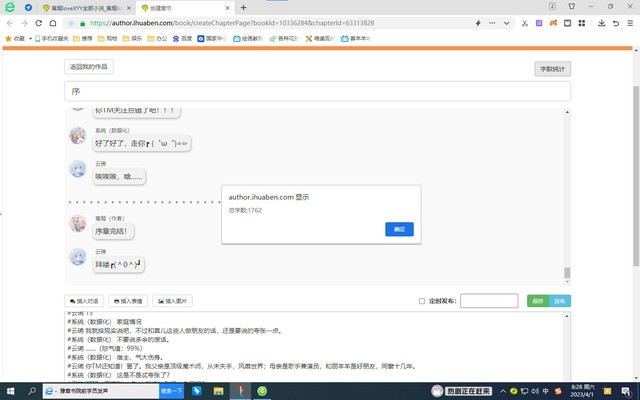Click the 云琦 avatar above 拜咪 message
Image resolution: width=640 pixels, height=400 pixels.
[77, 257]
